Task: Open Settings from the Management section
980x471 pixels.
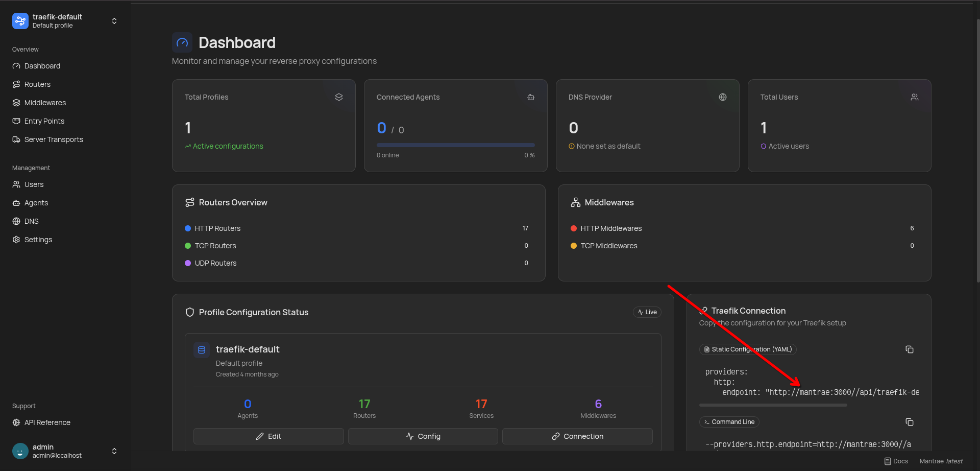Action: (38, 240)
